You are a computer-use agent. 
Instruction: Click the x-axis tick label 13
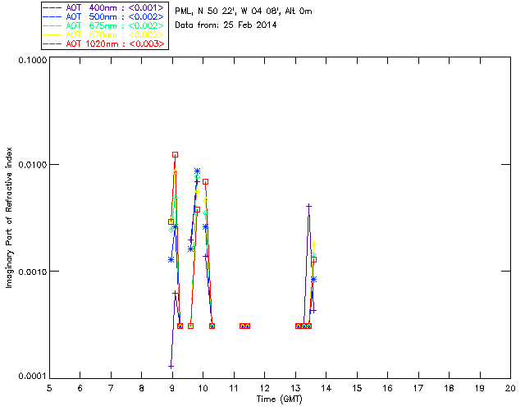(295, 388)
